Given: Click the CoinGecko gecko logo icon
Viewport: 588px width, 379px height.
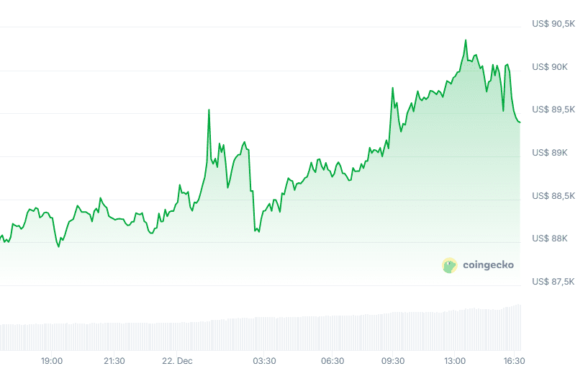Looking at the screenshot, I should click(x=449, y=265).
